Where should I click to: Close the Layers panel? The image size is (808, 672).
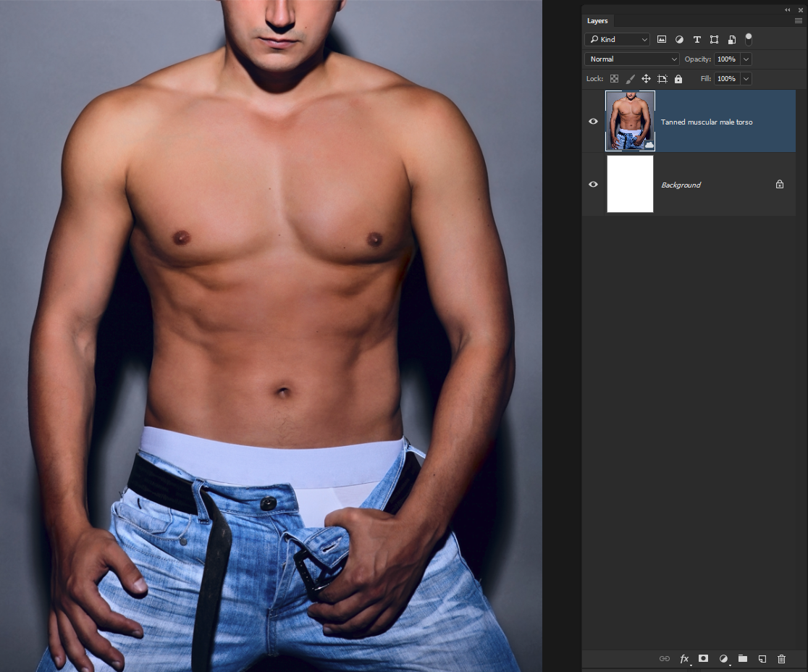(x=801, y=10)
